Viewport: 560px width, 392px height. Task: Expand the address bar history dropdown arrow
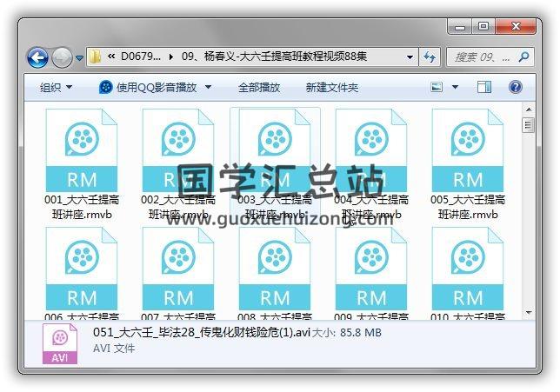410,57
